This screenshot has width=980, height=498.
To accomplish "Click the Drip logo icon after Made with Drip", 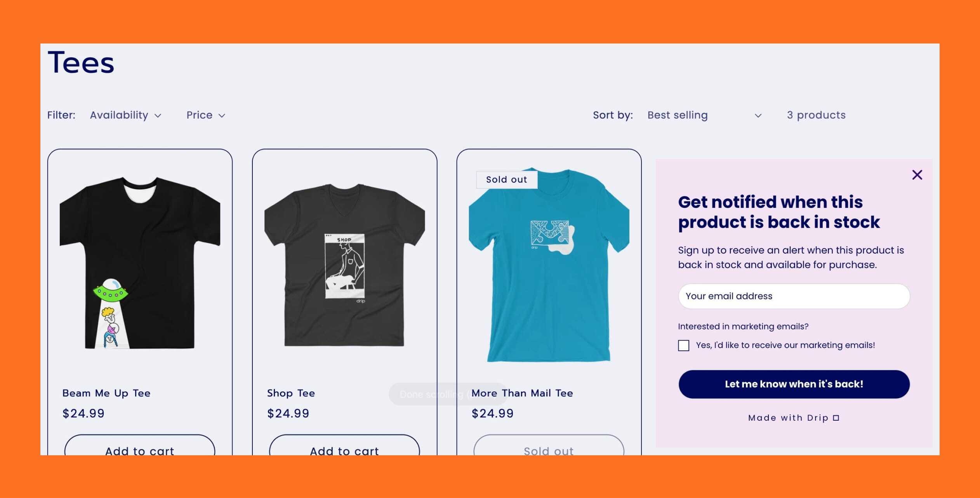I will (836, 418).
